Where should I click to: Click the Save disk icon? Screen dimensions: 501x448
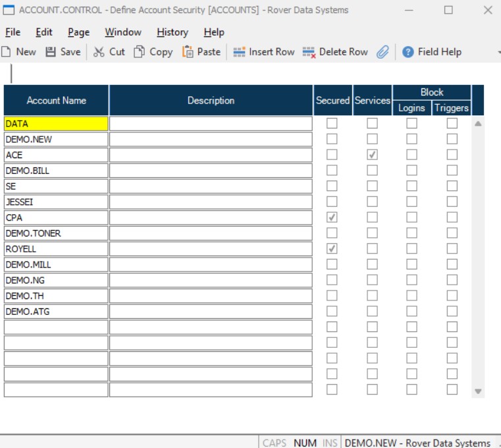coord(51,52)
